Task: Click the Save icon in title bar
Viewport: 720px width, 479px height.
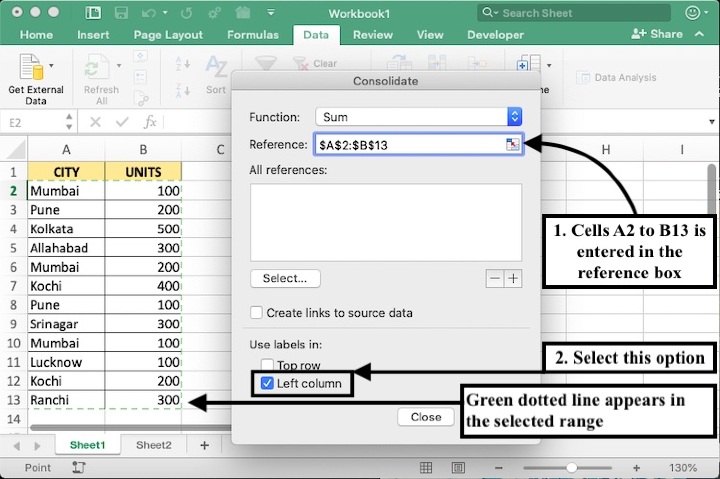Action: pos(121,13)
